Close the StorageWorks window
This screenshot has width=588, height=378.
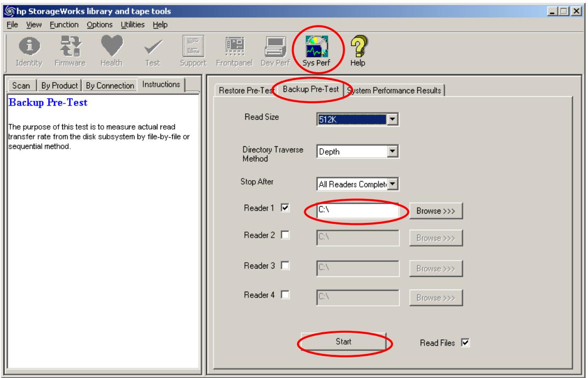[x=576, y=11]
